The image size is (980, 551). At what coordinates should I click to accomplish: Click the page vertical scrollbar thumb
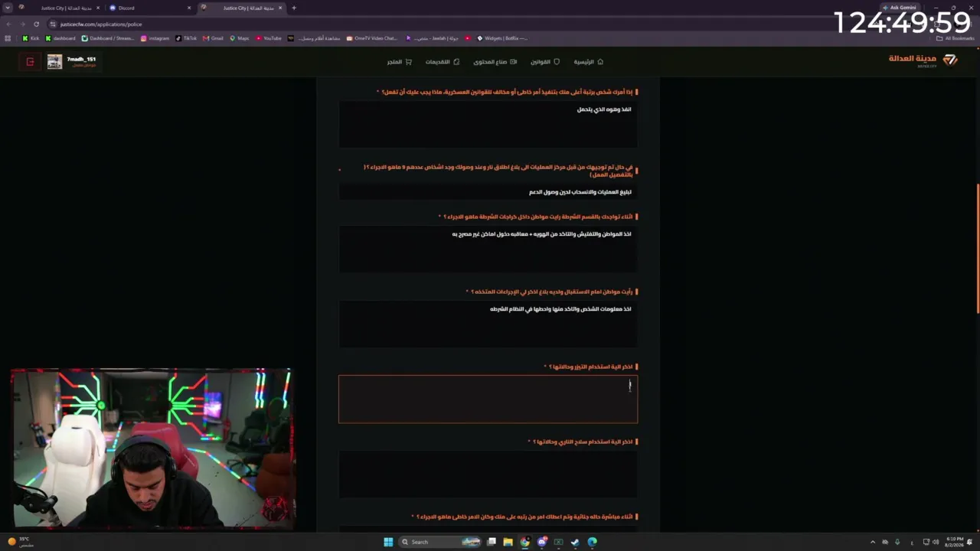977,249
